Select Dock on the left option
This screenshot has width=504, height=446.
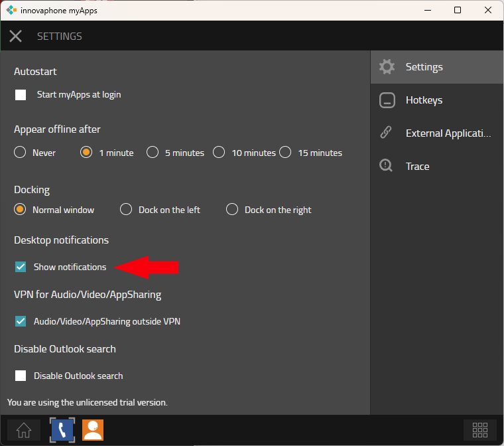click(126, 210)
